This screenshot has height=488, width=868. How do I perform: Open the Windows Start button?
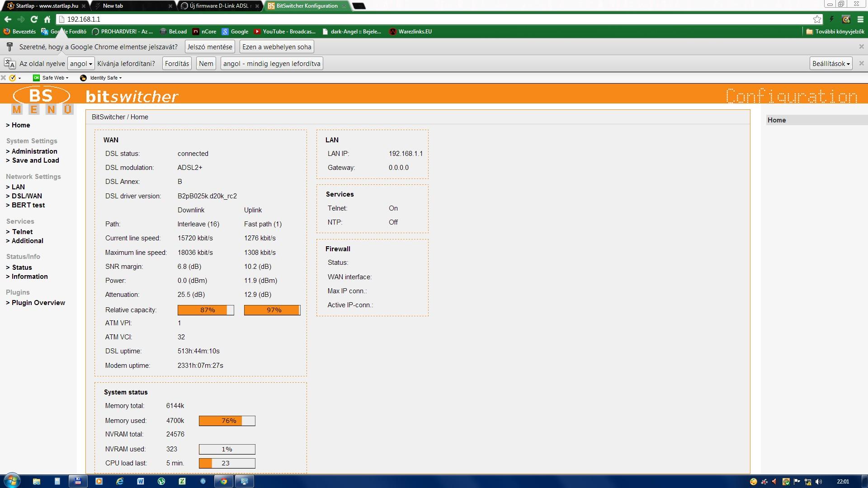12,481
